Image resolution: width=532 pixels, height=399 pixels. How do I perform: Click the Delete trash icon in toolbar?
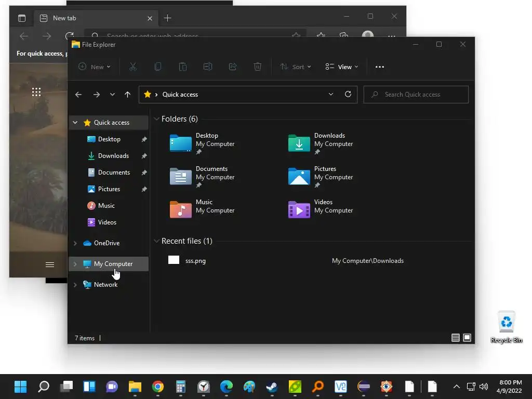pyautogui.click(x=258, y=67)
